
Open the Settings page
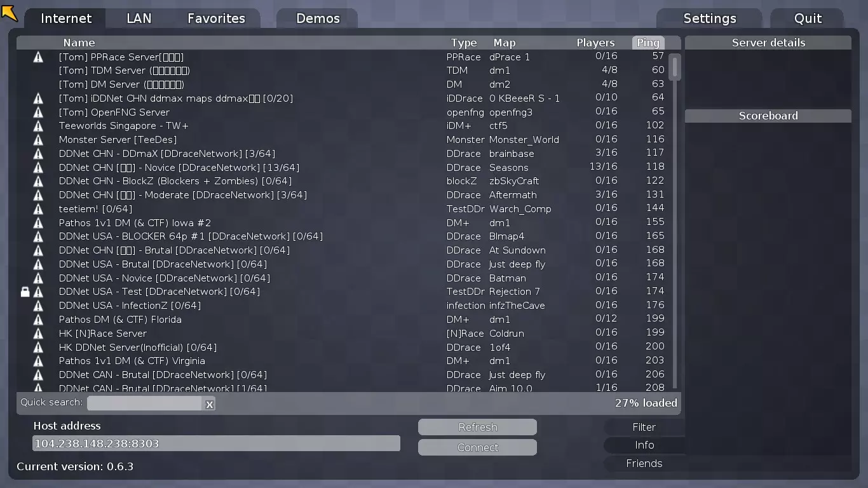[710, 18]
